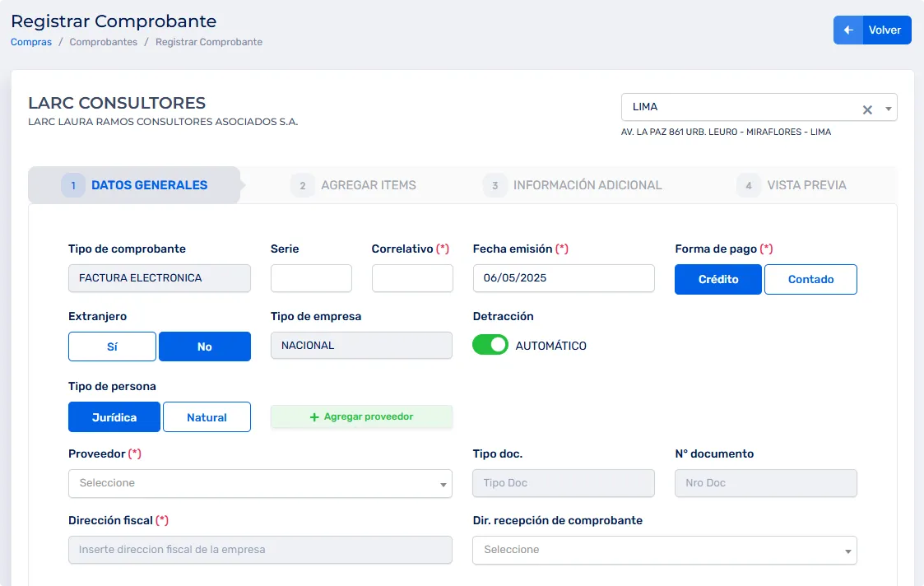Click the Serie input field
The width and height of the screenshot is (924, 586).
point(311,278)
